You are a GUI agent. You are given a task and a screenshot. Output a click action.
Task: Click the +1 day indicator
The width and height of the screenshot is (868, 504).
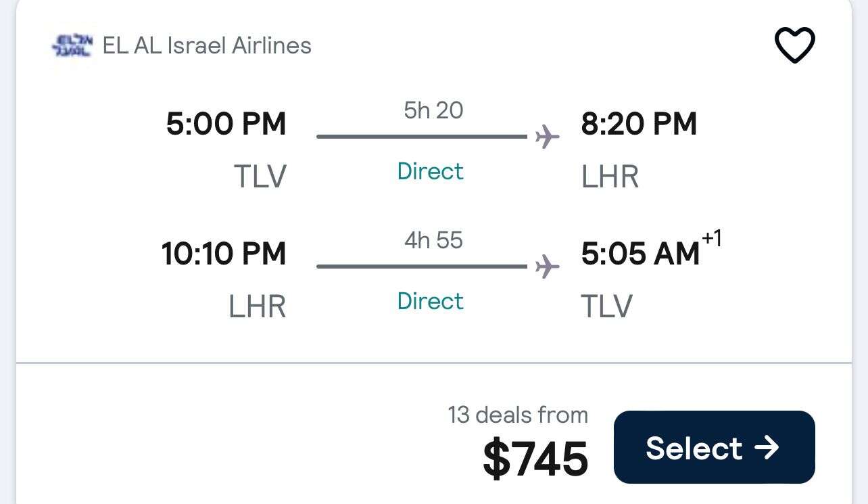[x=712, y=239]
